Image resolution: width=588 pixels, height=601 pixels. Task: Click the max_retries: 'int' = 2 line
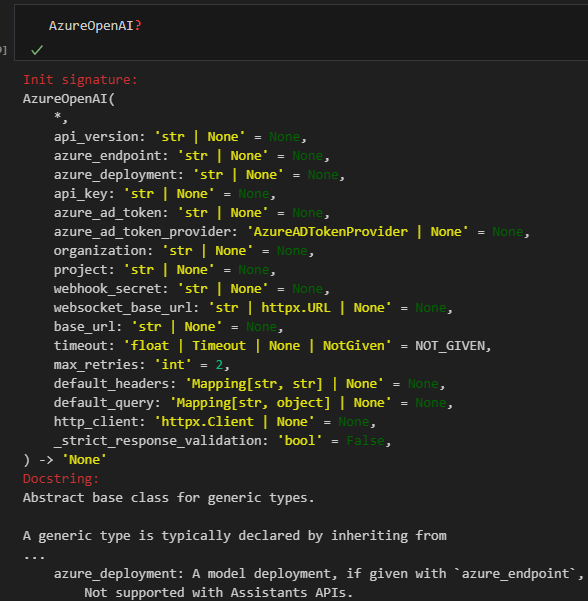[142, 365]
